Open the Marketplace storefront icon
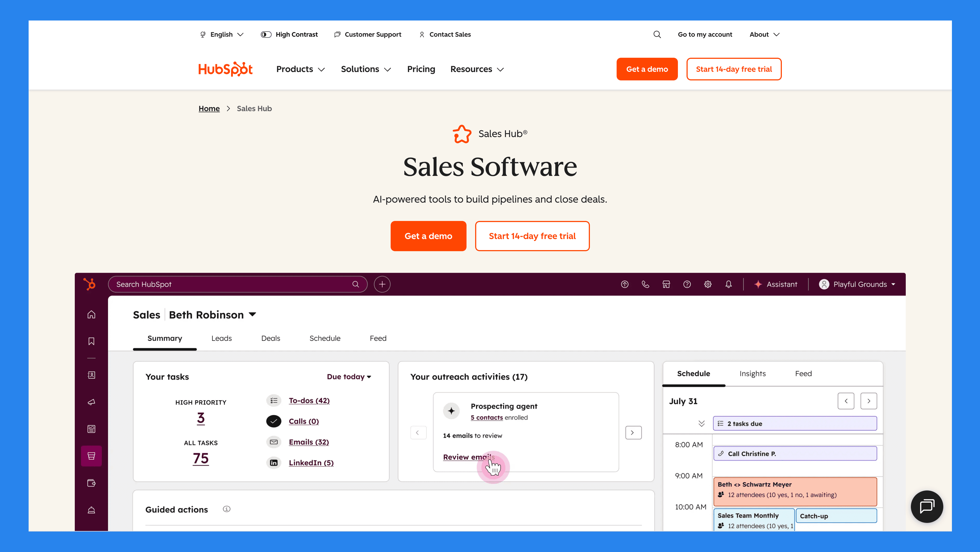 coord(666,284)
